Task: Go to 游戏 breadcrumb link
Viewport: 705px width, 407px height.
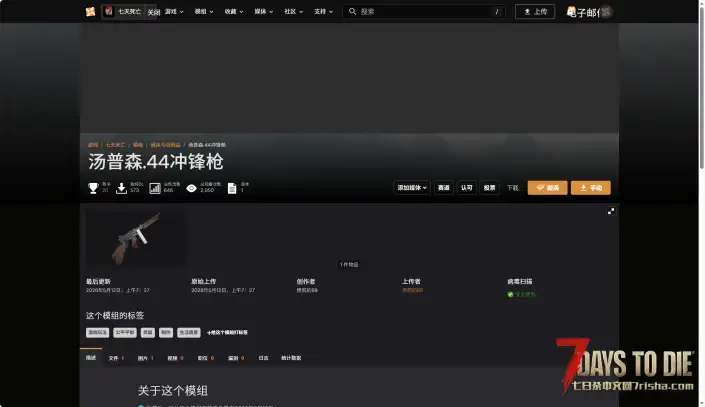Action: click(93, 145)
